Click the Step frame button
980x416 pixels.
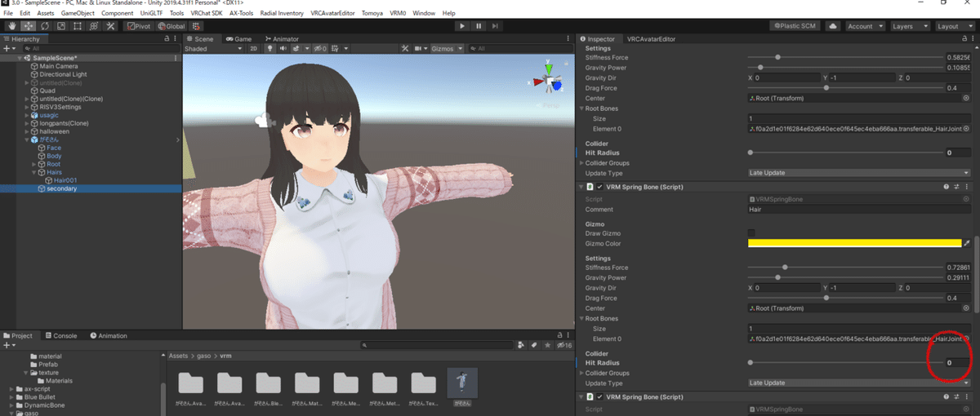(496, 26)
